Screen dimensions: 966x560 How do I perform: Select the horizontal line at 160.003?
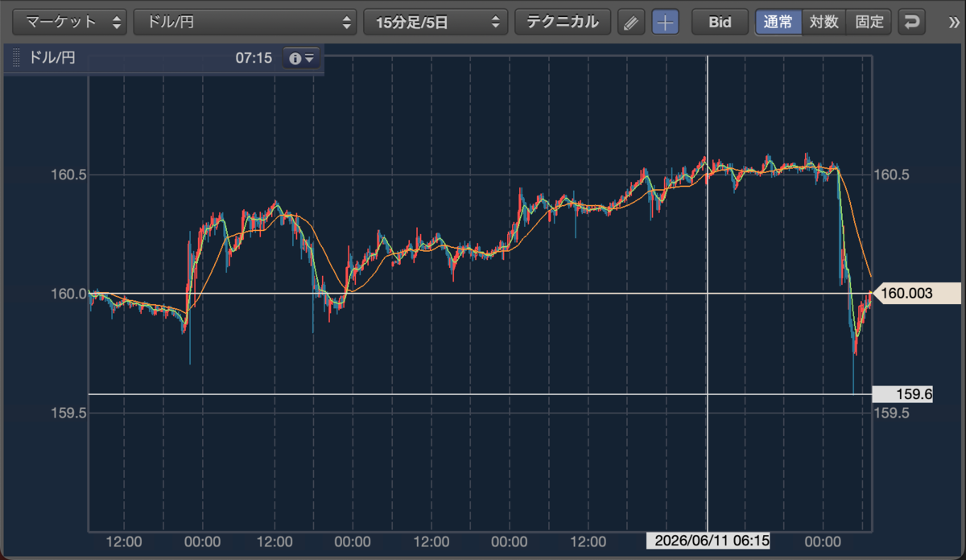(x=480, y=294)
